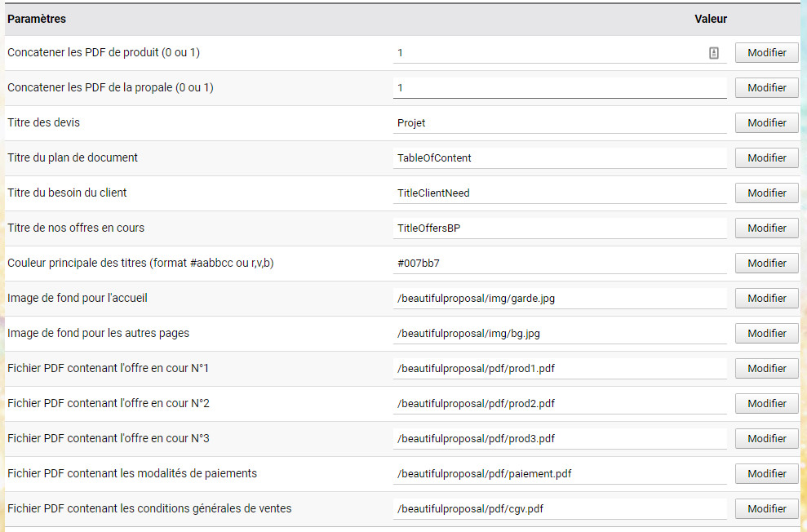Click Modifier on the Titre du plan de document row
Viewport: 807px width, 532px height.
click(767, 157)
